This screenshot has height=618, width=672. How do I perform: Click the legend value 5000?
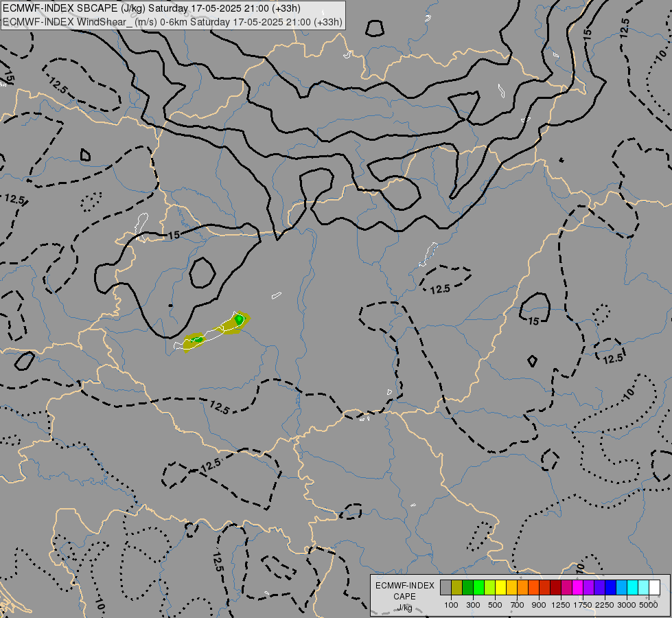click(649, 605)
